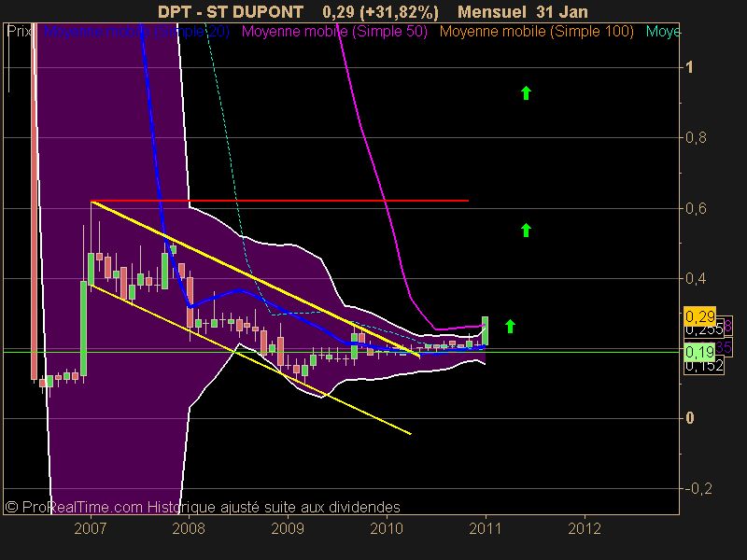Click the chart title 'DPT - ST DUPONT'
The width and height of the screenshot is (747, 560).
(231, 11)
